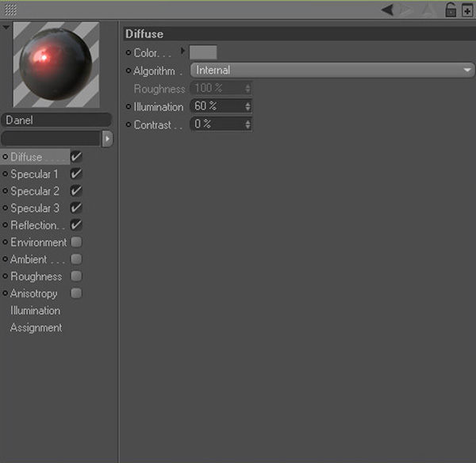Select the Specular 3 channel
Viewport: 476px width, 463px height.
click(x=35, y=209)
